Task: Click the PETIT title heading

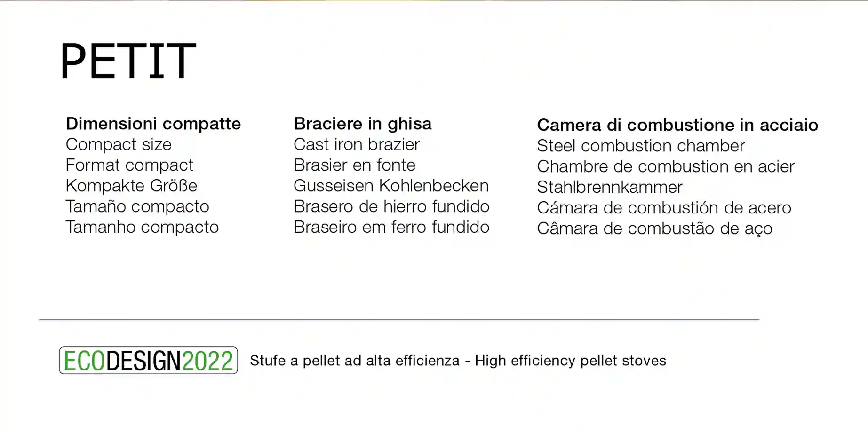Action: 128,61
